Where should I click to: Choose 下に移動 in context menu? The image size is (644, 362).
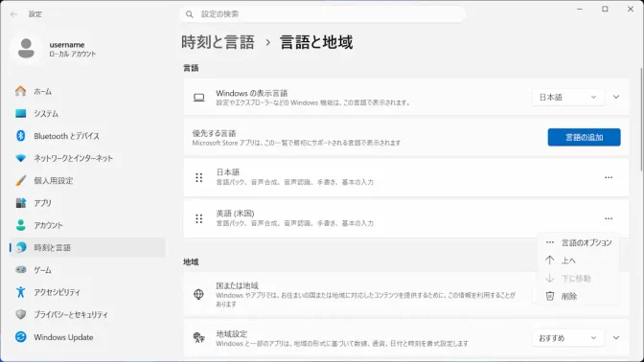click(x=578, y=279)
